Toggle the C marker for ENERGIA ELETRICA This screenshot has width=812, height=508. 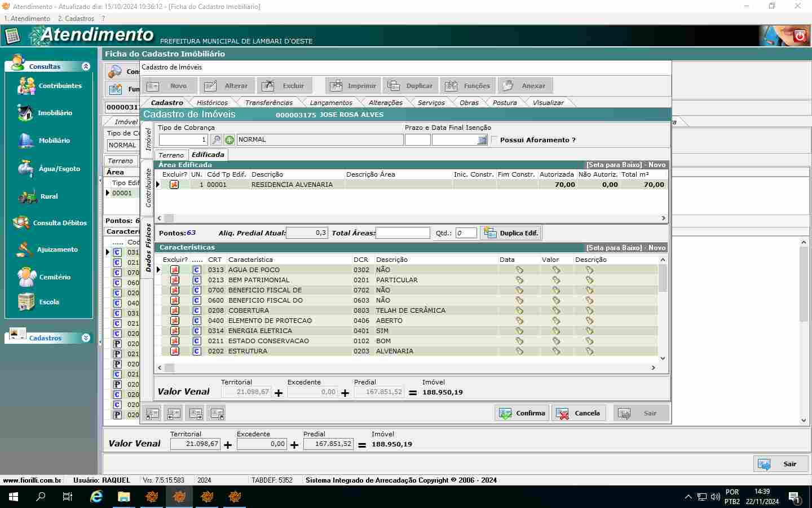coord(197,331)
